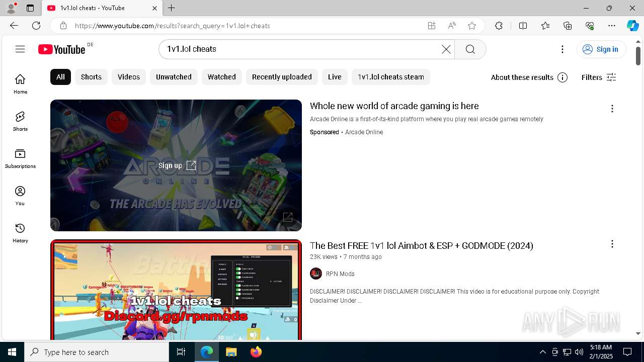
Task: Open a new browser tab
Action: [172, 8]
